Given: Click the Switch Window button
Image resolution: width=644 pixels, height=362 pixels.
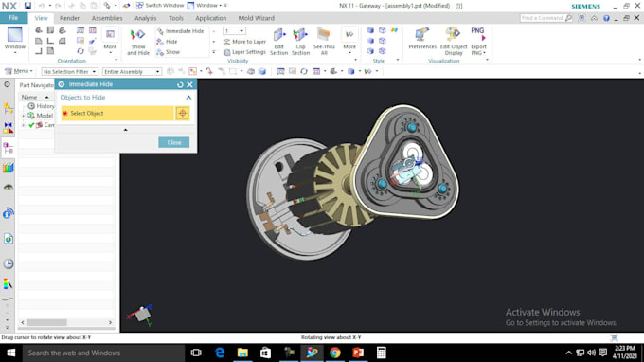Looking at the screenshot, I should (x=160, y=6).
